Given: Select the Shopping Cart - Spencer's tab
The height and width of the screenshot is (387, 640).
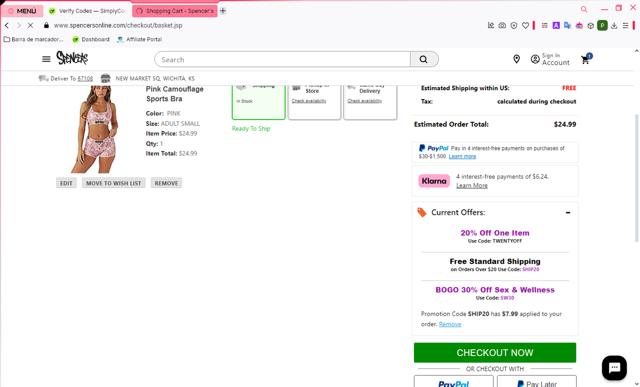Looking at the screenshot, I should pos(175,11).
